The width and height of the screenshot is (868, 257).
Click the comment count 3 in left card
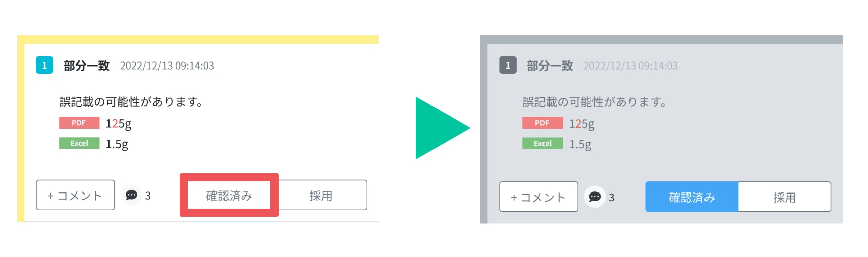pos(148,196)
